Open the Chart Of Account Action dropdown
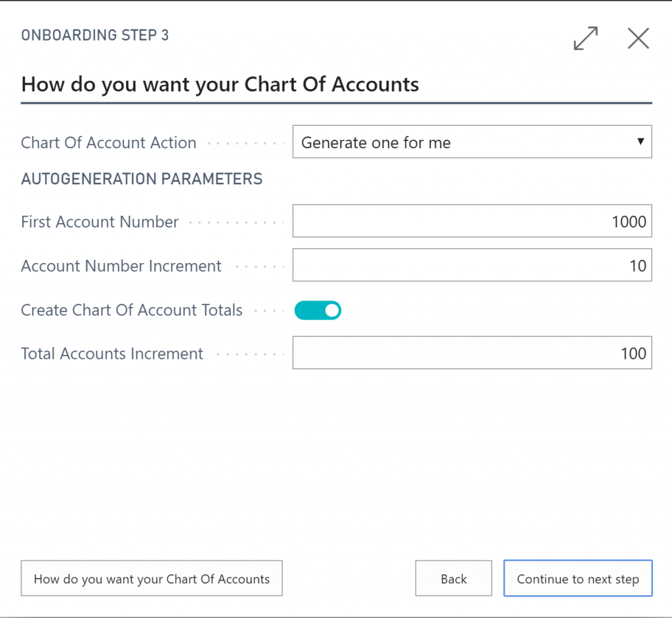This screenshot has height=618, width=672. [472, 142]
